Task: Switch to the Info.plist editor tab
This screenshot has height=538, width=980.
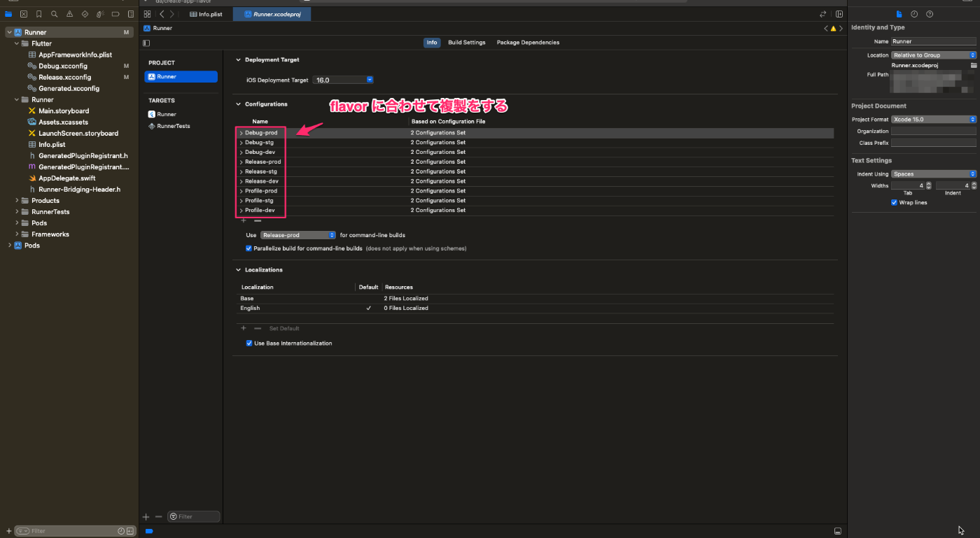Action: click(206, 14)
